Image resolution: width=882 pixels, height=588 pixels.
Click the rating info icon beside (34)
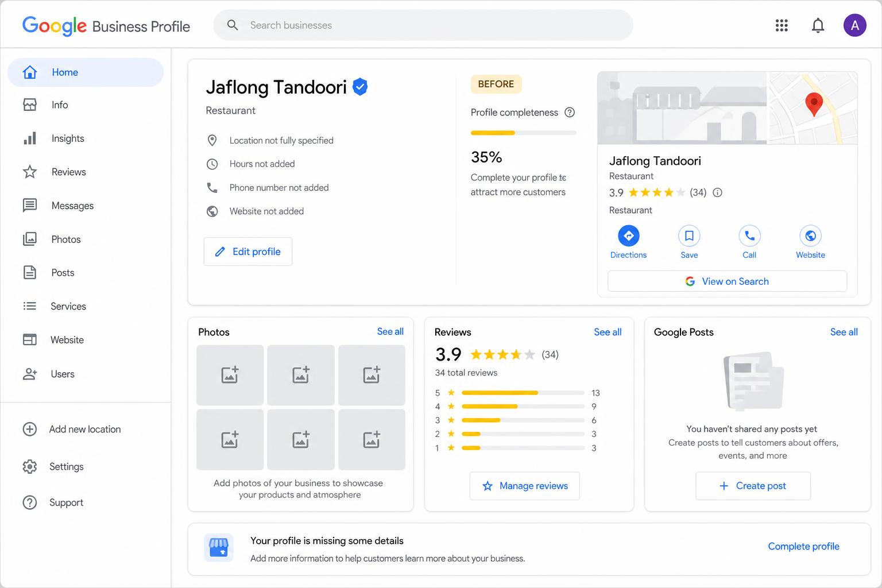(717, 192)
